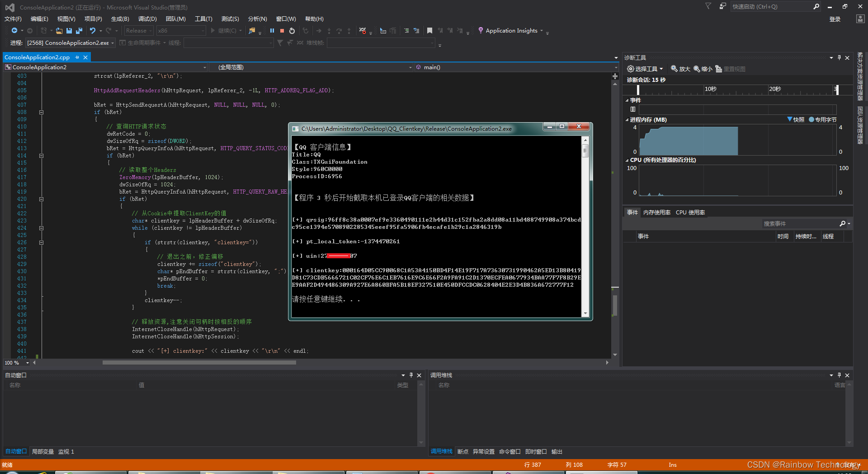Click the search magnifier in Quick Launch
This screenshot has width=868, height=474.
(x=816, y=6)
